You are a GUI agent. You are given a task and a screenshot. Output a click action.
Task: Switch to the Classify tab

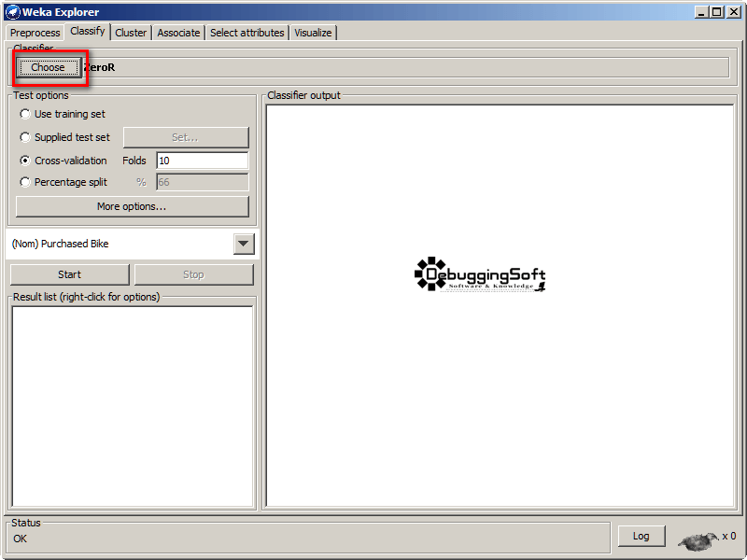[x=88, y=32]
